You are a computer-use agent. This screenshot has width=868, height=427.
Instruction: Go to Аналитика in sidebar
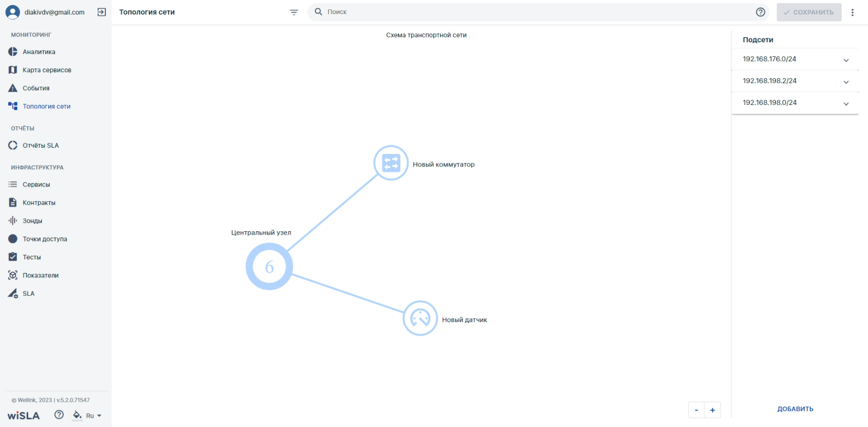(39, 52)
